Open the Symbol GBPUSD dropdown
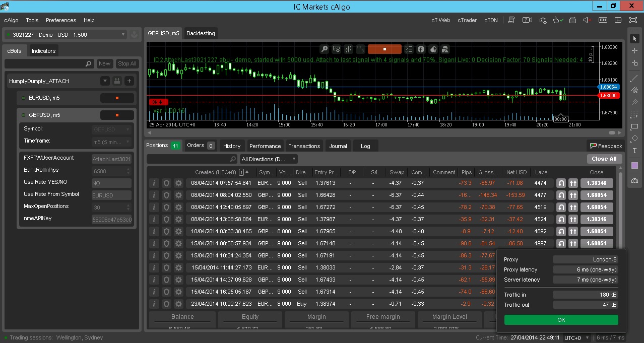Screen dimensions: 644x343 coord(112,129)
